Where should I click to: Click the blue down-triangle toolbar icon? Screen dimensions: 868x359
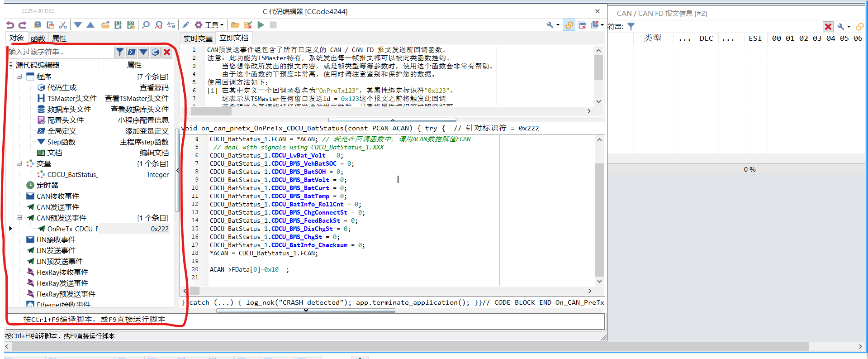coord(78,25)
